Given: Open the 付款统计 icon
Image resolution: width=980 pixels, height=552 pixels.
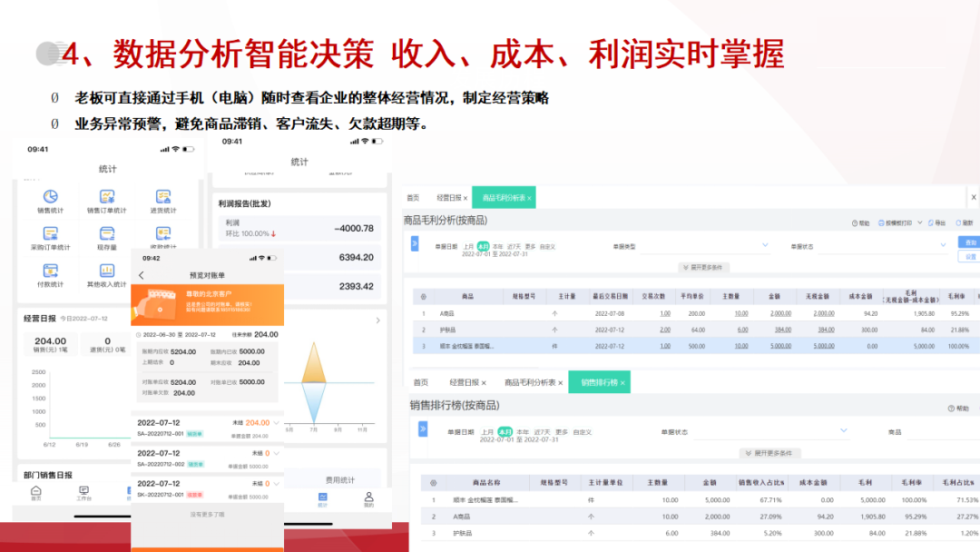Looking at the screenshot, I should 51,271.
